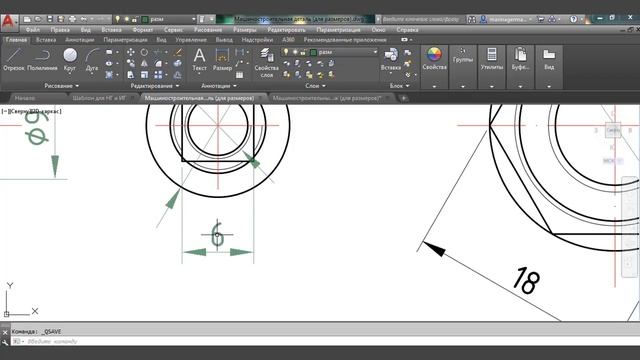The width and height of the screenshot is (640, 360).
Task: Open the Размеры menu
Action: (x=245, y=30)
